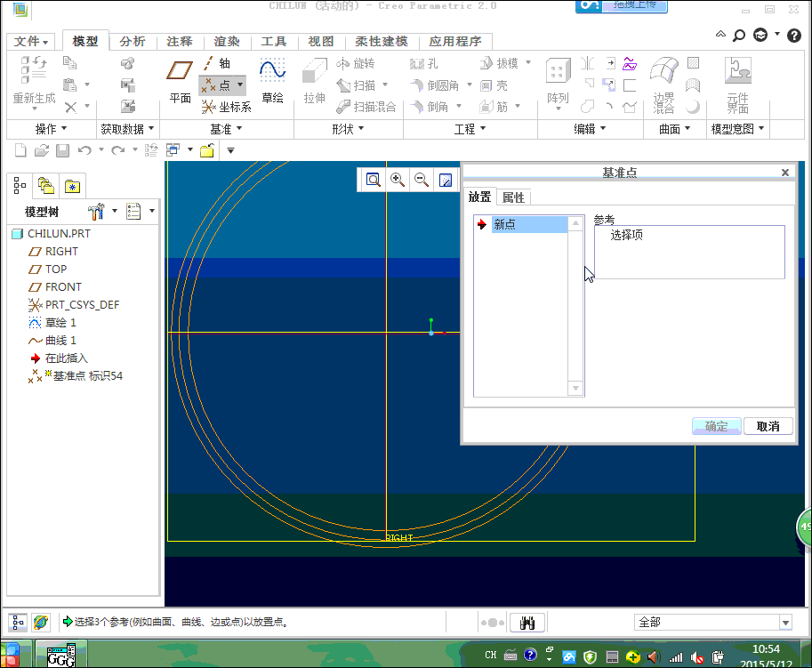Image resolution: width=812 pixels, height=668 pixels.
Task: Toggle the browser display icon in status bar
Action: point(40,622)
